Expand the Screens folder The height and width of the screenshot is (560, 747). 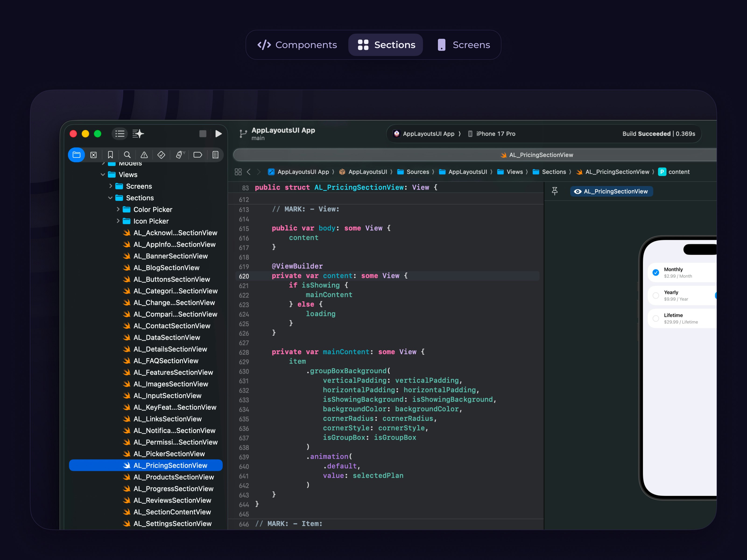(x=110, y=186)
